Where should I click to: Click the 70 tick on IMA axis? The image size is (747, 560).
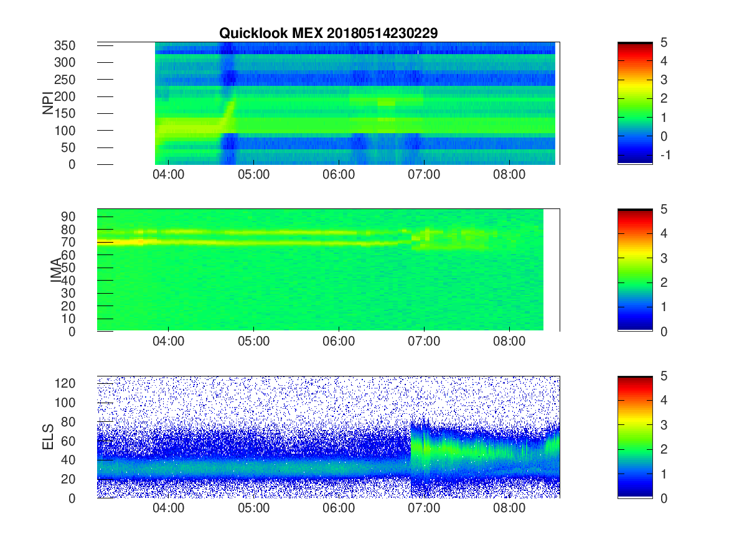pos(68,242)
